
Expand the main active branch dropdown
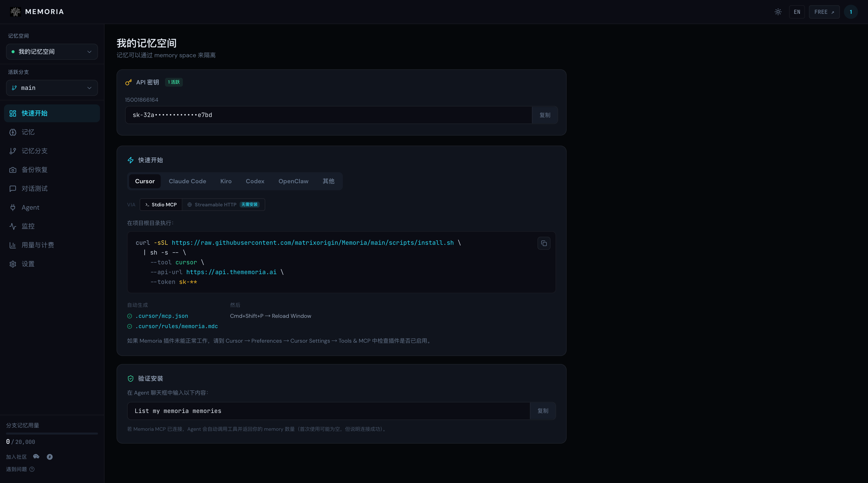click(x=52, y=88)
